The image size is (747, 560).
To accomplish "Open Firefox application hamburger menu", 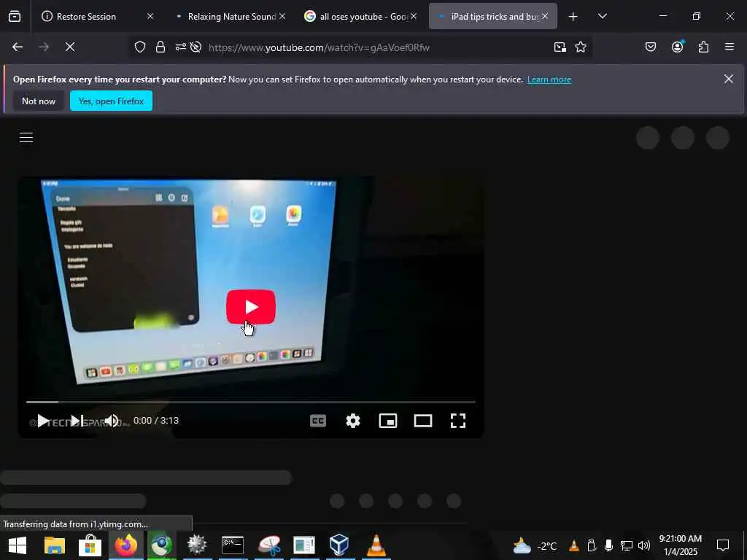I will click(729, 47).
